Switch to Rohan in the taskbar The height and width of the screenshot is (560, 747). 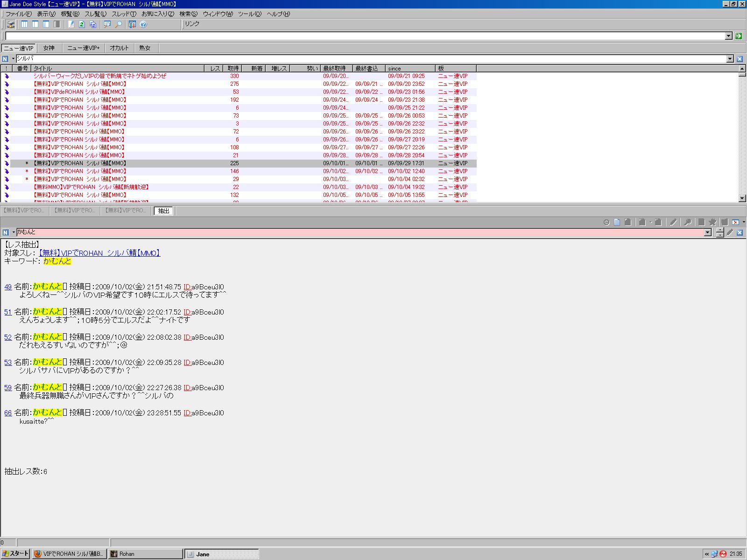click(145, 554)
